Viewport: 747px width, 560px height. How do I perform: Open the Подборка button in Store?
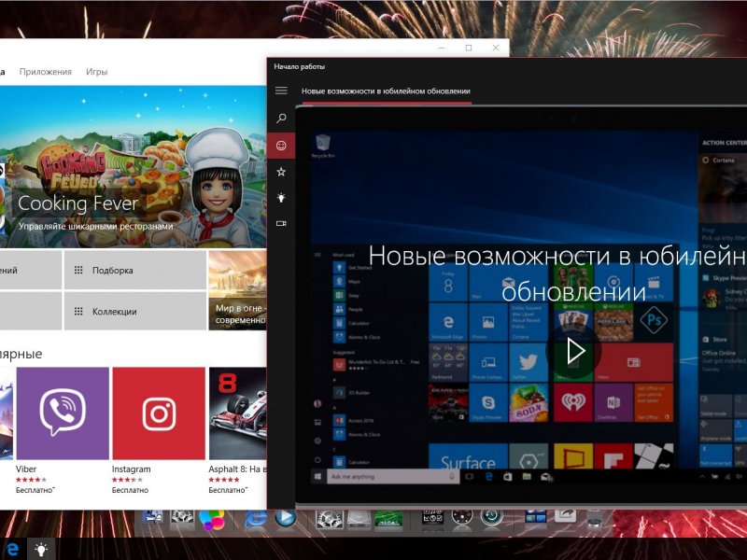[135, 270]
